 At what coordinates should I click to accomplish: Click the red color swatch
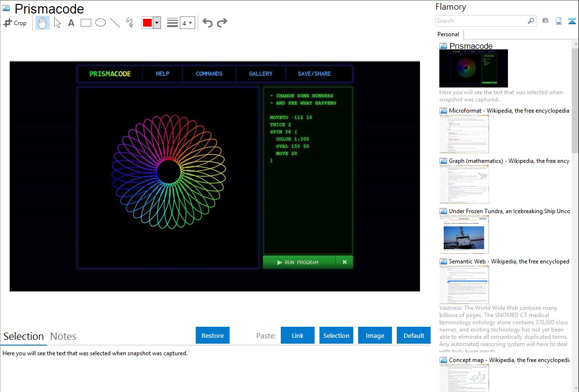click(147, 23)
